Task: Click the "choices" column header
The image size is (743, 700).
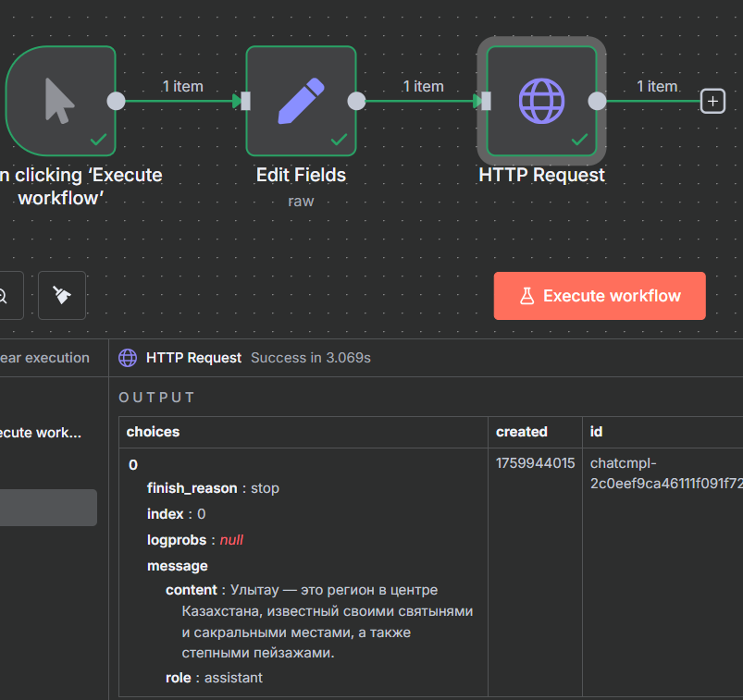Action: tap(154, 432)
